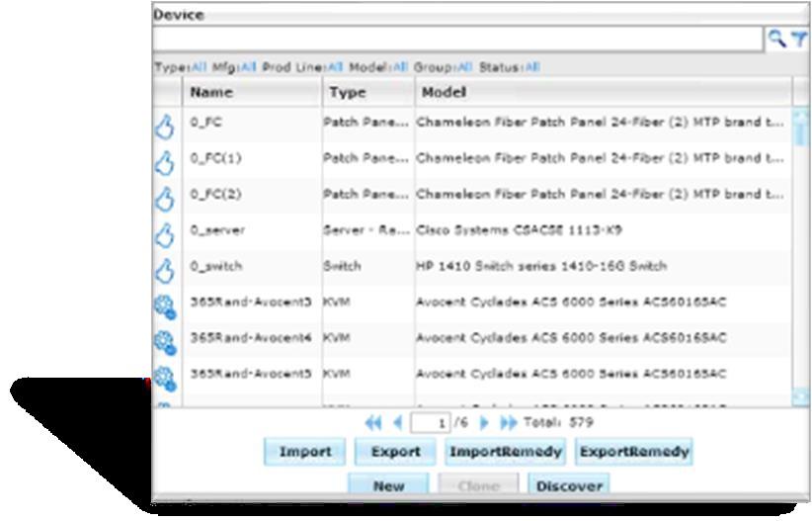Screen dimensions: 812x521
Task: Select the 365Rand-Avocent5 device name
Action: click(x=251, y=374)
